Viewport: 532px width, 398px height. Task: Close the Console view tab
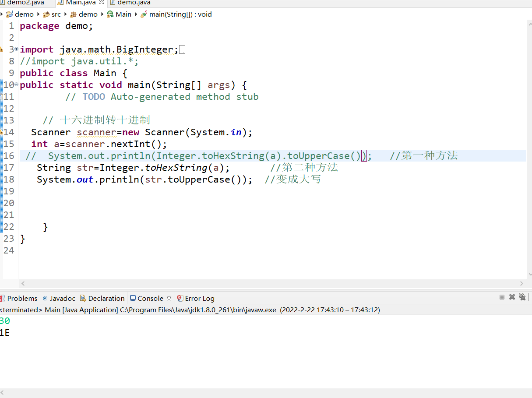coord(169,298)
